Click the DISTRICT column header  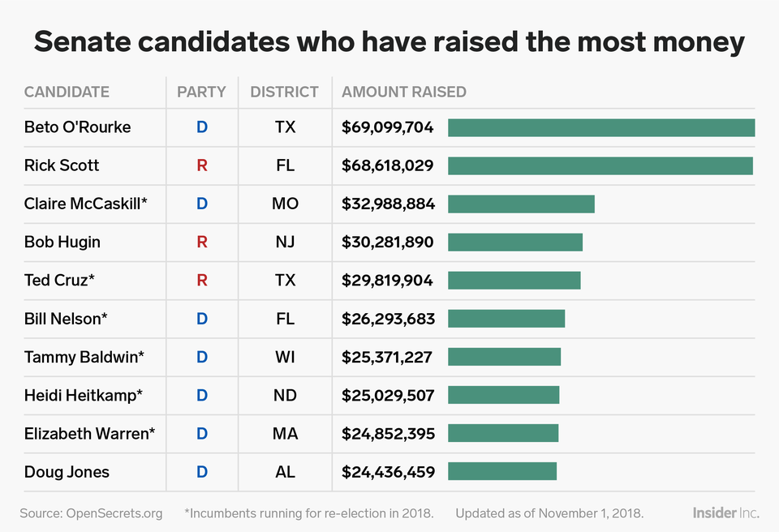point(284,92)
